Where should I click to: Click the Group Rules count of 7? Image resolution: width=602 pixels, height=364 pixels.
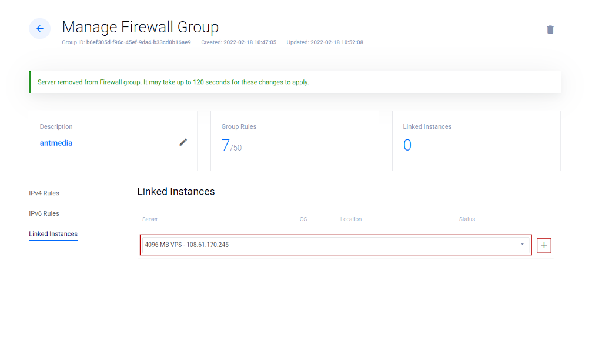(226, 145)
